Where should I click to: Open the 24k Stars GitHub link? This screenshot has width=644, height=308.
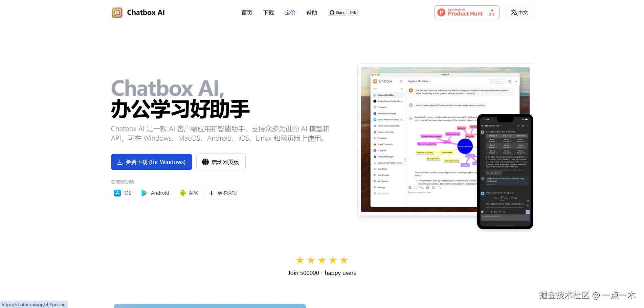(x=353, y=13)
